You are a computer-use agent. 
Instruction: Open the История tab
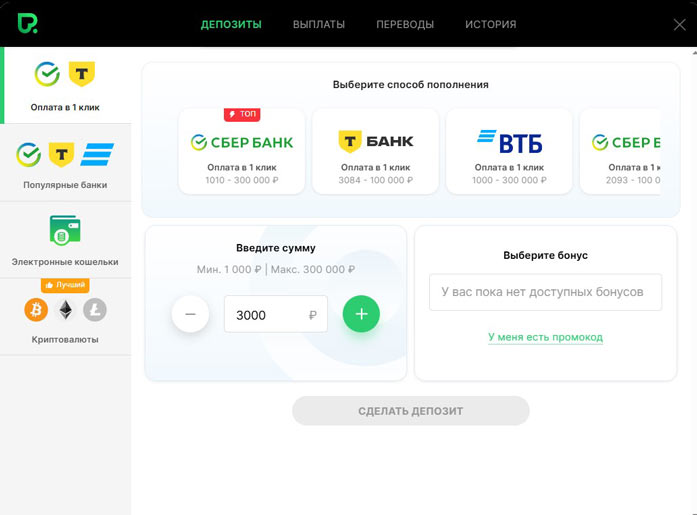click(490, 24)
